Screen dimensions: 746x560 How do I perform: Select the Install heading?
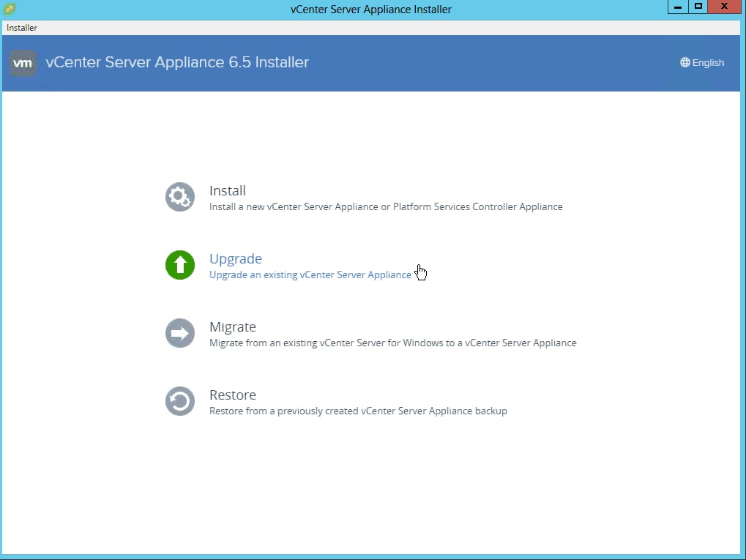click(228, 191)
